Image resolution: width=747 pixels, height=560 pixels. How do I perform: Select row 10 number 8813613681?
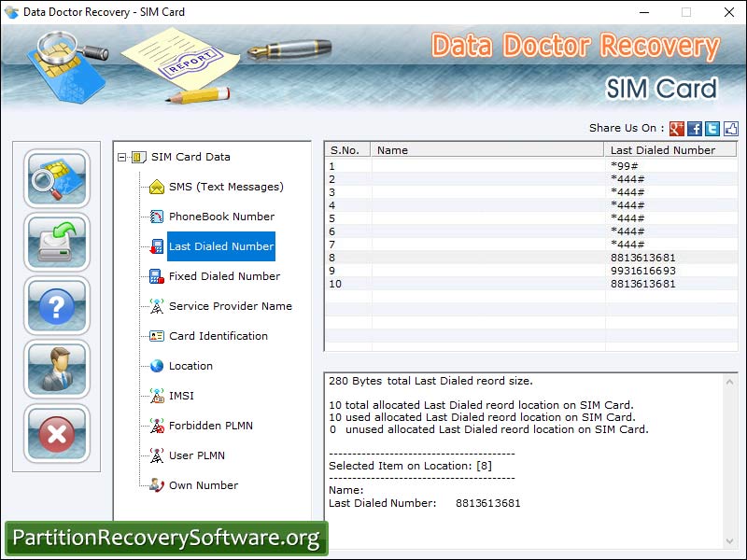click(x=531, y=284)
